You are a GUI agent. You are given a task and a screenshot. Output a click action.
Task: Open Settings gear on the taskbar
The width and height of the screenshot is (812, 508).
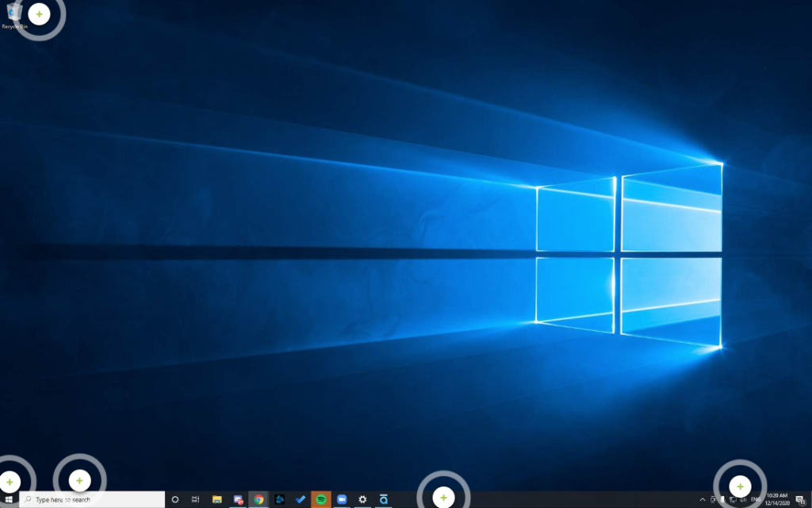point(362,500)
